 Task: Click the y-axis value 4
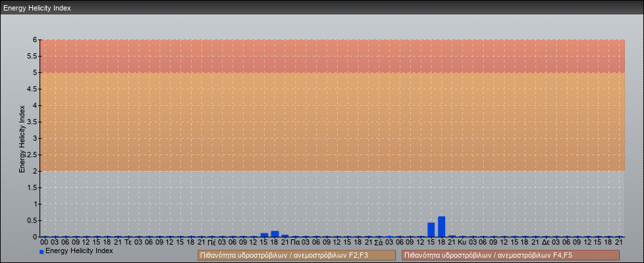(x=36, y=105)
